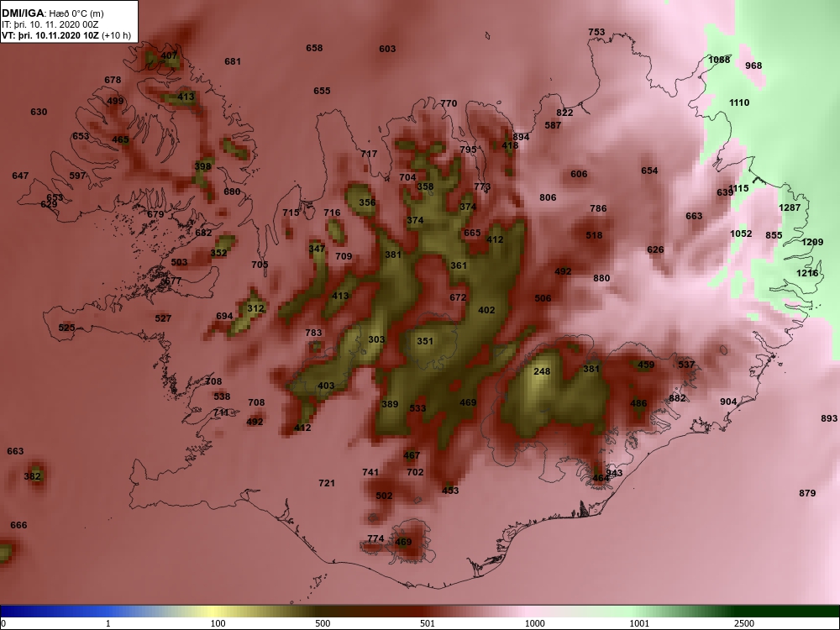Image resolution: width=840 pixels, height=630 pixels.
Task: Click the map value 538
Action: [222, 397]
